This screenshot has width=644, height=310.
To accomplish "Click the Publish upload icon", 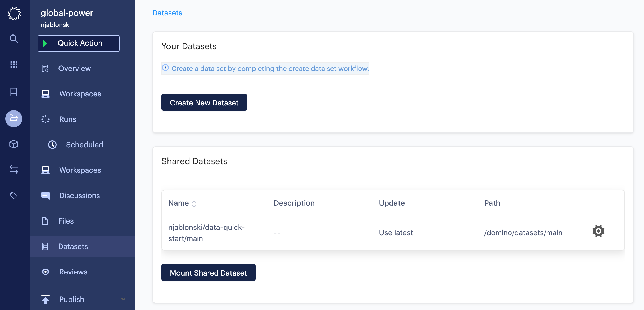I will click(x=46, y=299).
